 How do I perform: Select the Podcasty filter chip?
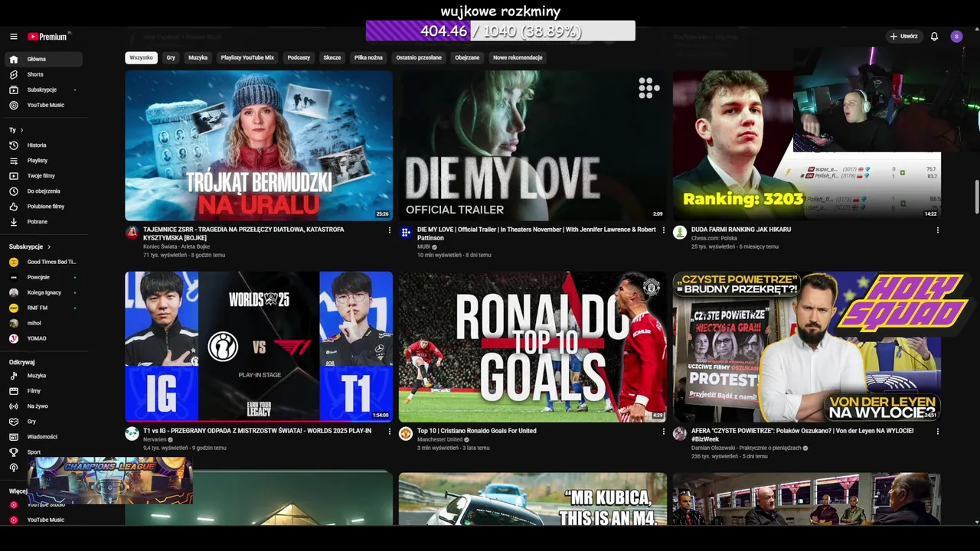click(x=299, y=57)
